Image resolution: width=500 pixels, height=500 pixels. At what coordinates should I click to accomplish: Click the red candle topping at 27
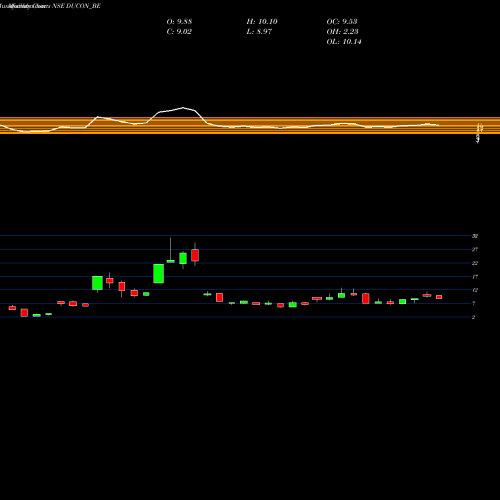(195, 255)
